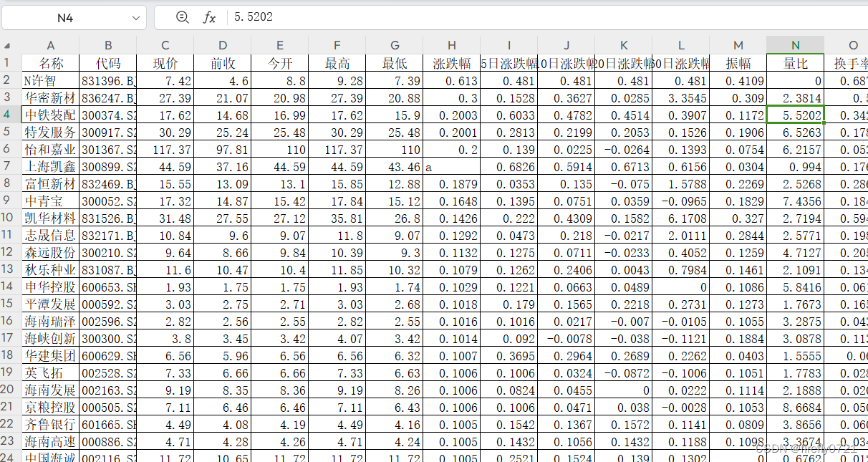Select the cell containing 中铁装配
868x462 pixels.
tap(51, 115)
